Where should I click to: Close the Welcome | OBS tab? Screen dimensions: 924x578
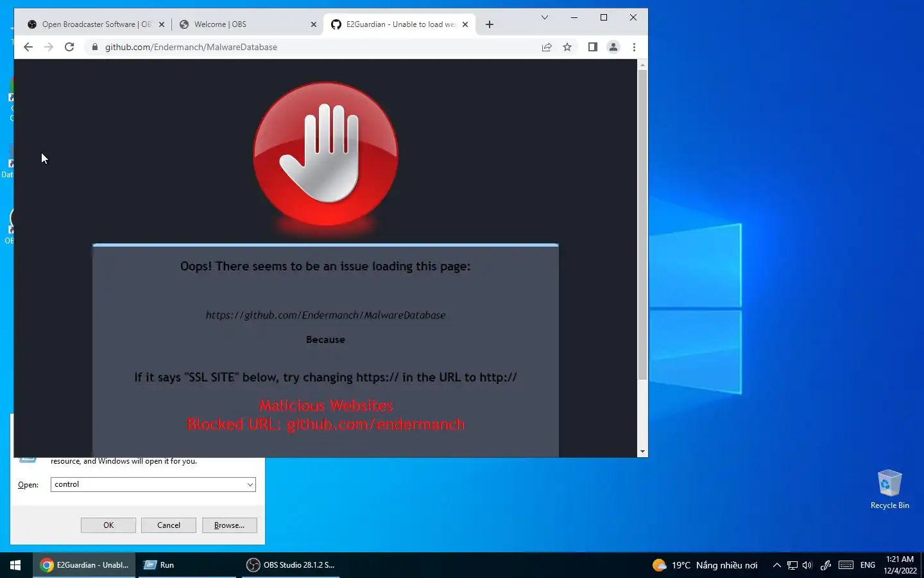pos(314,24)
